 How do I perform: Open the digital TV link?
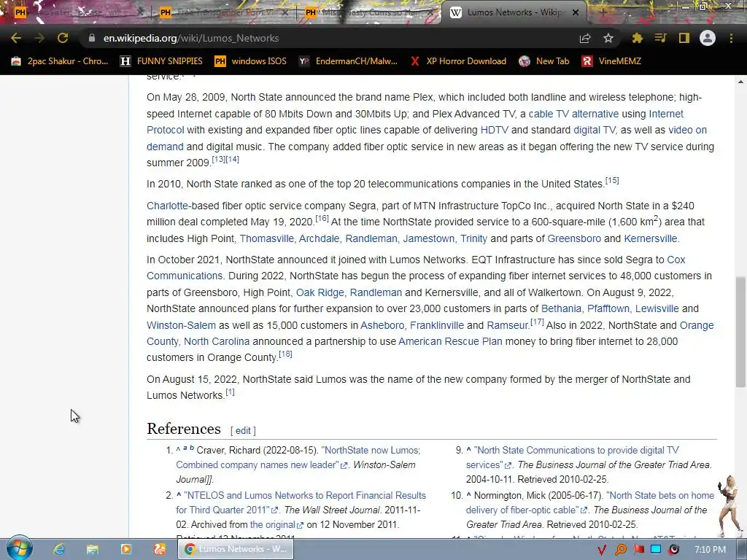click(594, 130)
